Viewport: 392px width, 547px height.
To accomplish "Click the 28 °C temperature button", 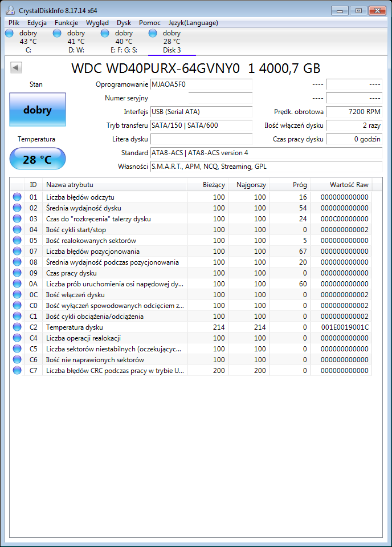I will 37,159.
